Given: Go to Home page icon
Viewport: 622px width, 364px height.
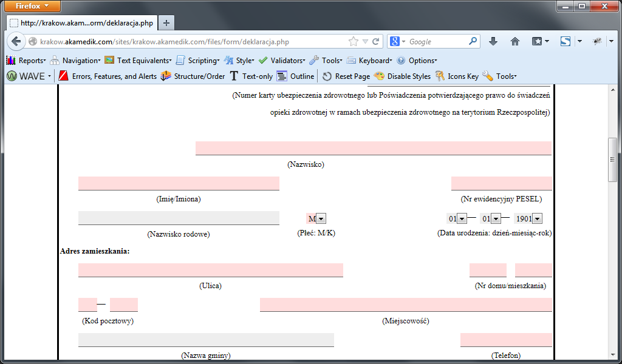Looking at the screenshot, I should pos(515,41).
